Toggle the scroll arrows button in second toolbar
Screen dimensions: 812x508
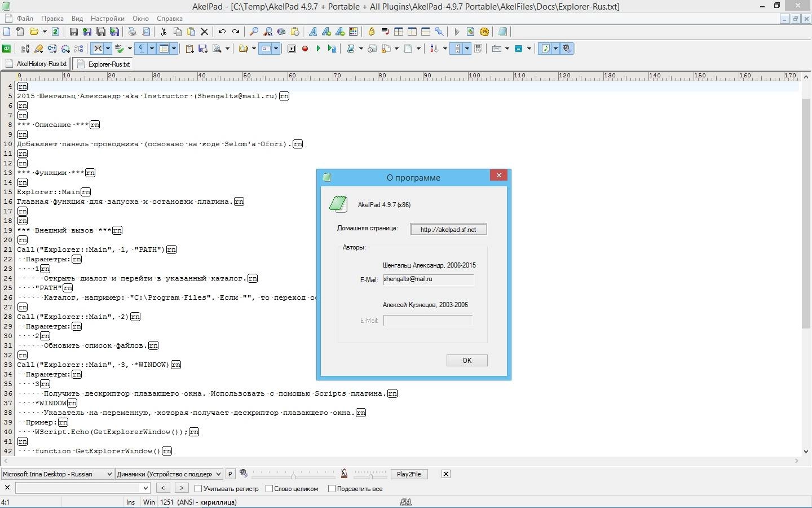point(457,49)
